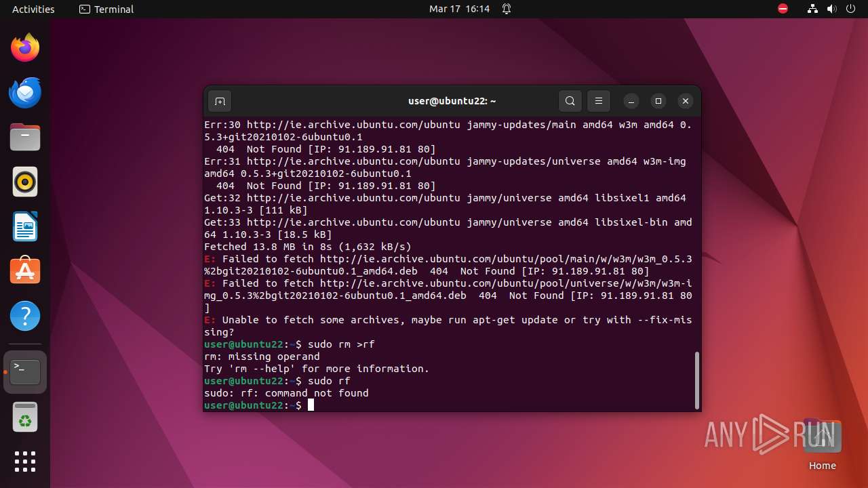The height and width of the screenshot is (488, 868).
Task: Click the terminal title 'user@ubuntu22: ~'
Action: (x=452, y=101)
